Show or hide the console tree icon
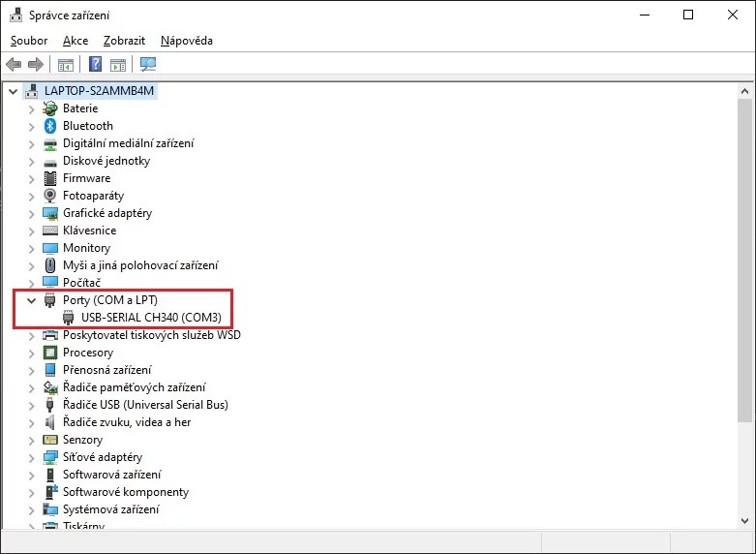This screenshot has width=756, height=554. click(66, 64)
